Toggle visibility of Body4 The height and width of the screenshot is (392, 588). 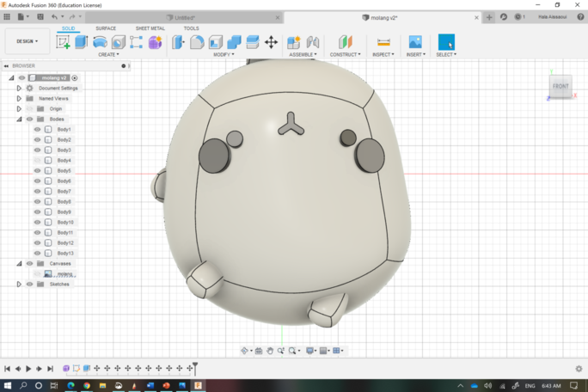point(38,161)
